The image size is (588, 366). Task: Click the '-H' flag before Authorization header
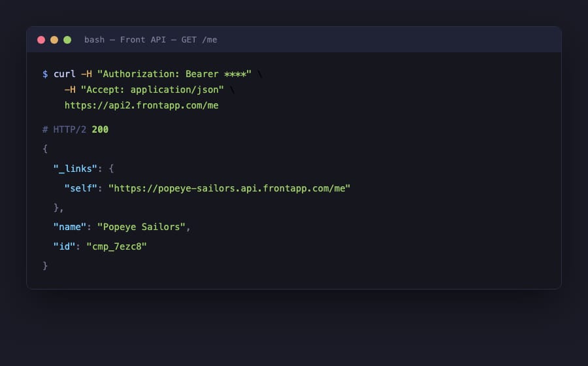[x=86, y=74]
